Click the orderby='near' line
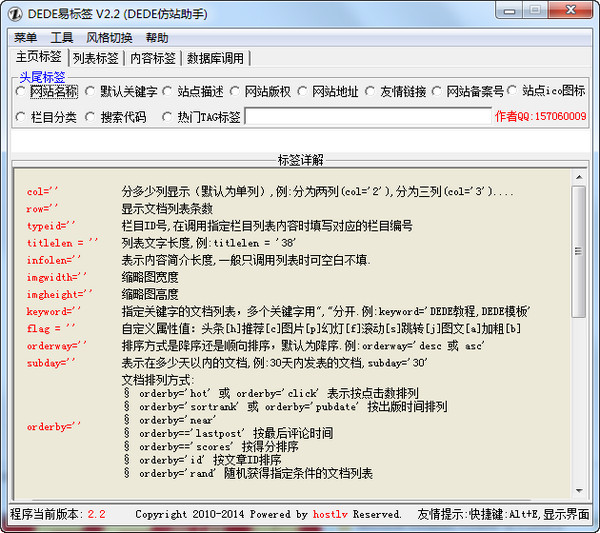 point(170,420)
